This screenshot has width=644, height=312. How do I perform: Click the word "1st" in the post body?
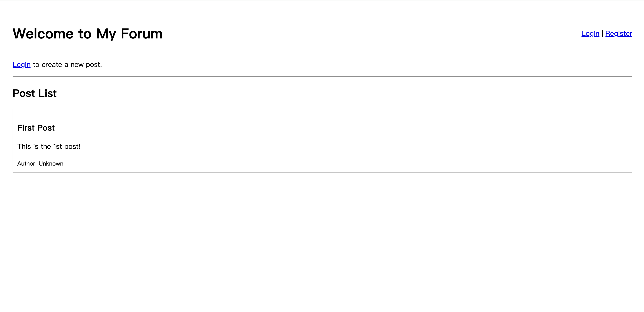[58, 146]
